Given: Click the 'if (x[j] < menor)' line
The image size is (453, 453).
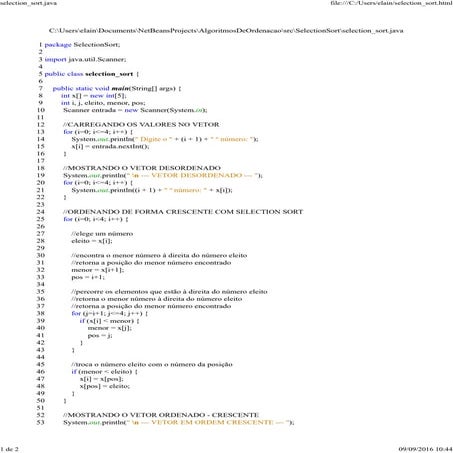Looking at the screenshot, I should coord(109,321).
